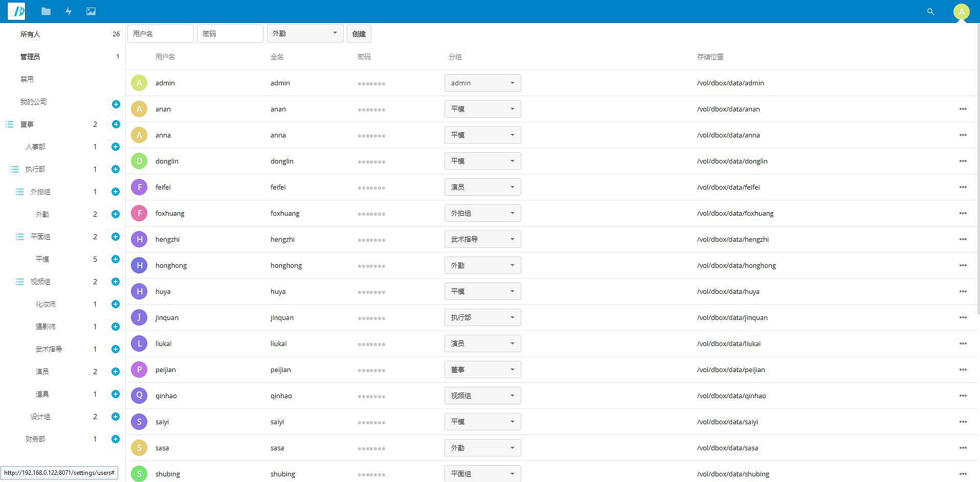Select 人事部 group in sidebar

(x=35, y=147)
